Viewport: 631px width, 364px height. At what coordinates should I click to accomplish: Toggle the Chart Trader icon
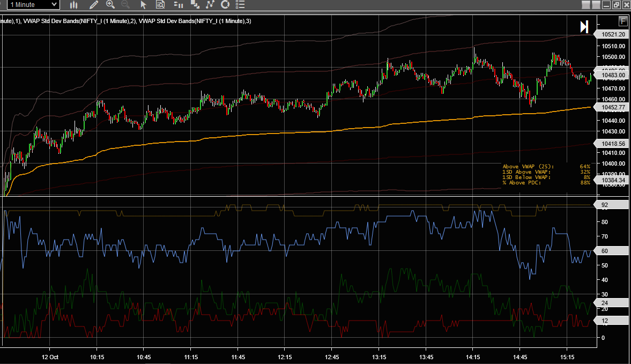coord(179,5)
